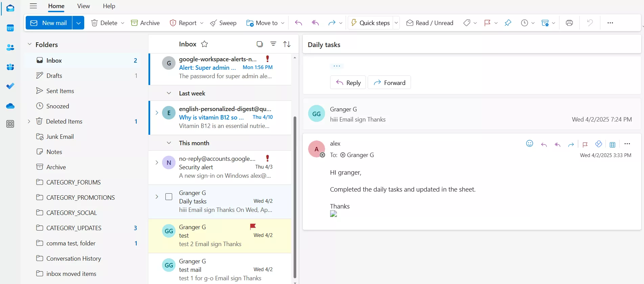Add a reaction with the smiley icon
This screenshot has height=284, width=644.
click(x=530, y=144)
